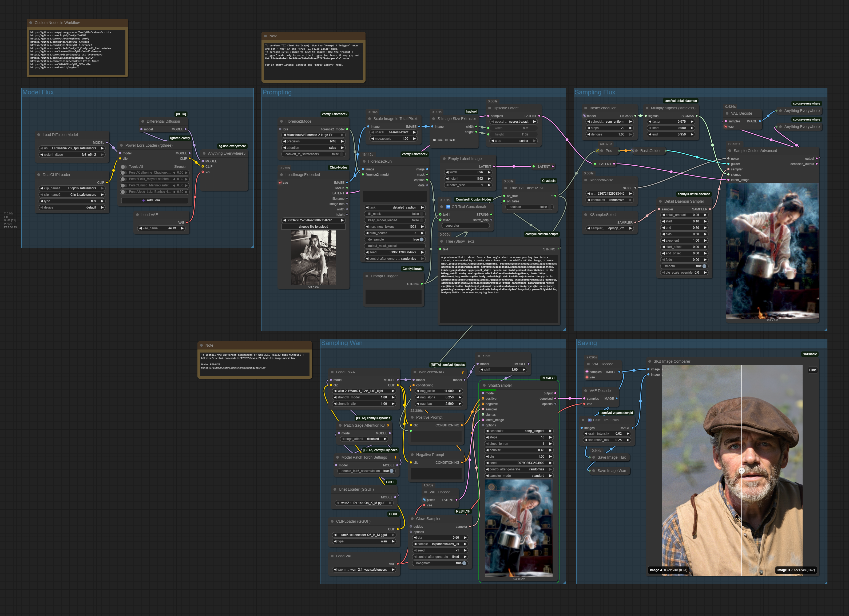Click the Slide mode button in Image Comparer
The height and width of the screenshot is (616, 849).
point(813,370)
